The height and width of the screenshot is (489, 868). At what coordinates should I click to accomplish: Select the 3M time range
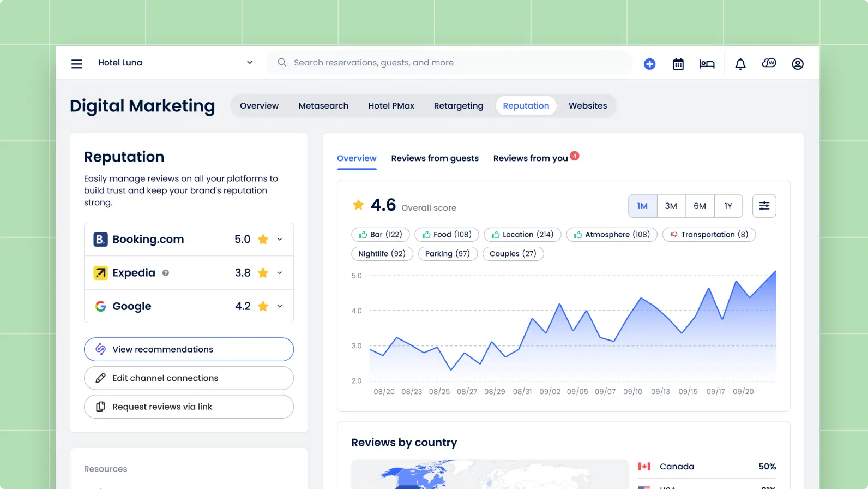(x=671, y=206)
